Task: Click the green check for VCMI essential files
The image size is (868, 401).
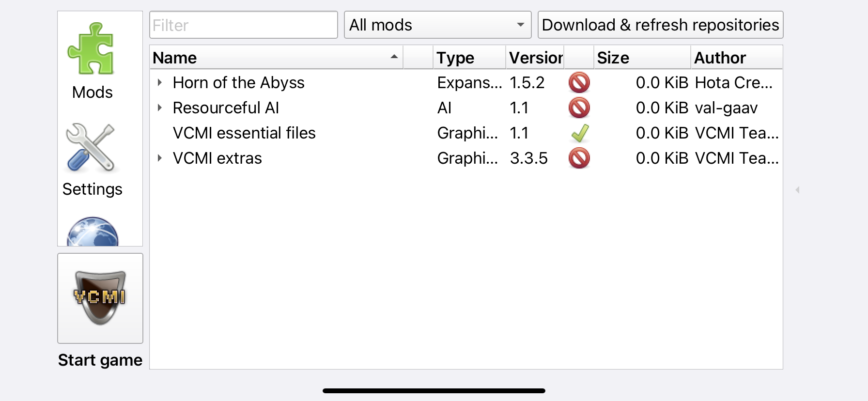Action: pos(579,133)
